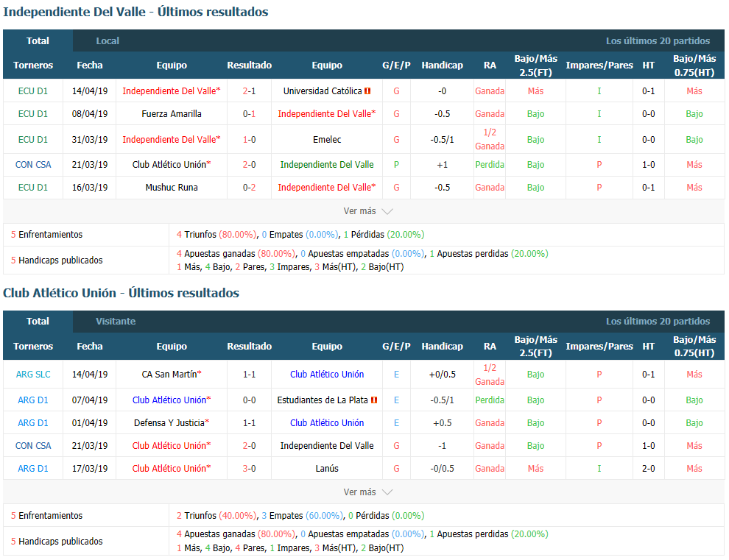
Task: Click '4 Triunfos (80.00%)' summary text
Action: pyautogui.click(x=216, y=235)
